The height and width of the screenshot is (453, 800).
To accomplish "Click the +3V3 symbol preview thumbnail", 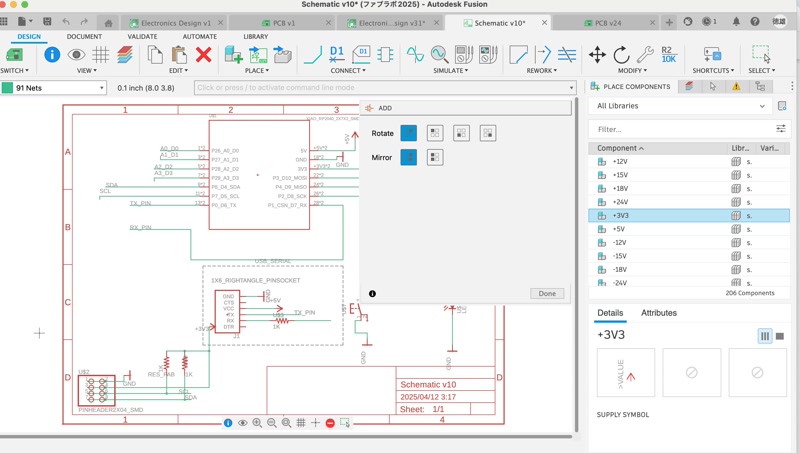I will click(x=626, y=372).
